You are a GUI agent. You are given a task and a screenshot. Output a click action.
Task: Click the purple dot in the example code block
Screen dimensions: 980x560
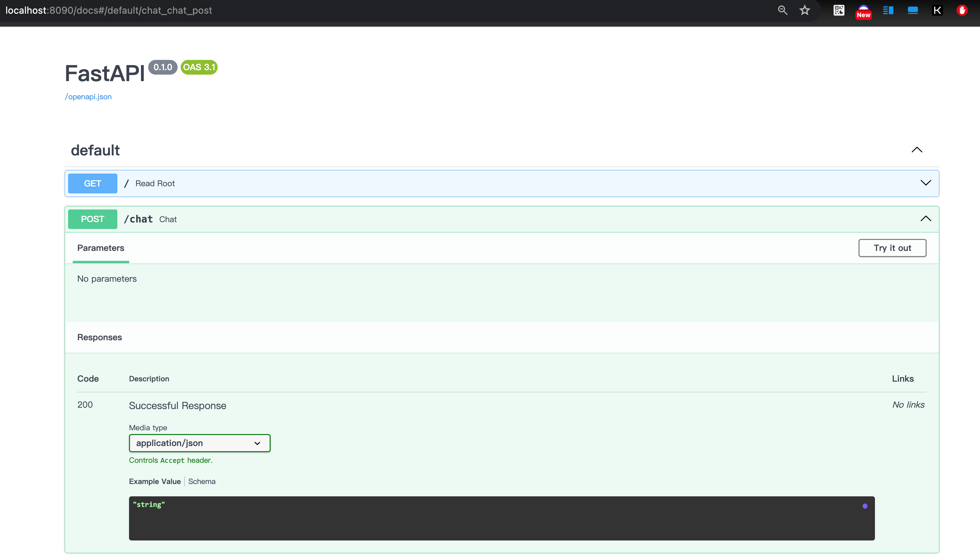coord(865,506)
